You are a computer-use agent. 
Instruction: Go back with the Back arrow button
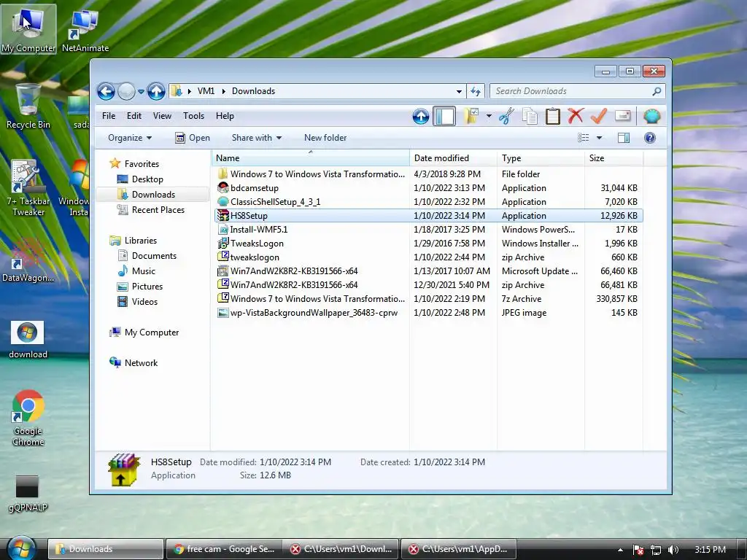(106, 91)
